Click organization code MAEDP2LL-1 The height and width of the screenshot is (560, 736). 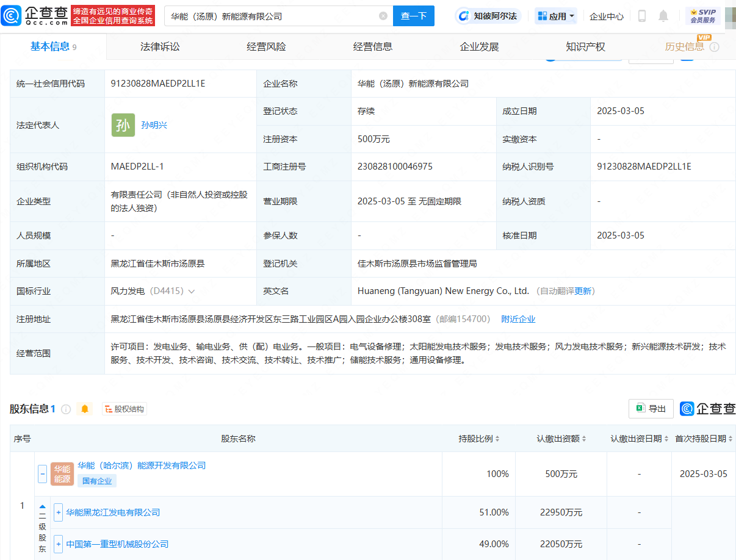[x=137, y=167]
